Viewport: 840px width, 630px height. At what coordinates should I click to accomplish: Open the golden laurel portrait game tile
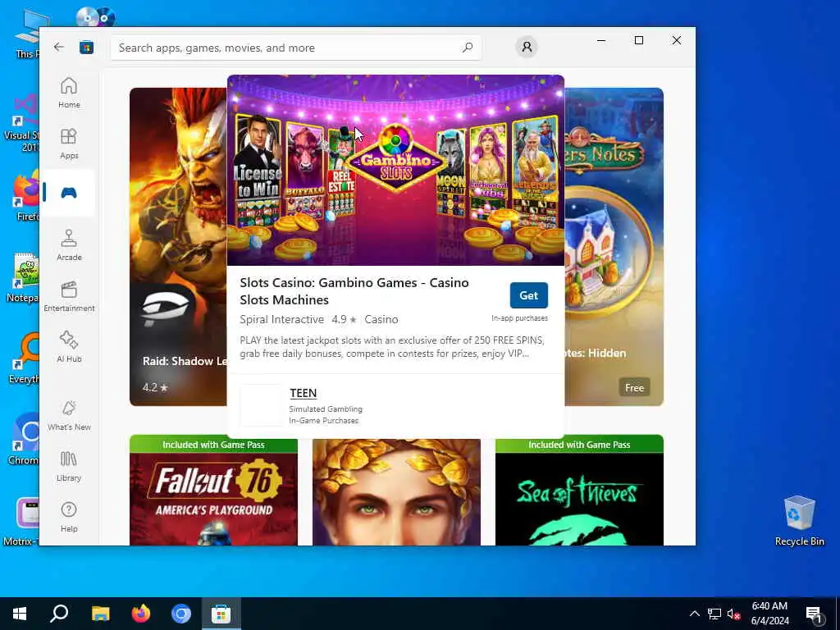396,492
